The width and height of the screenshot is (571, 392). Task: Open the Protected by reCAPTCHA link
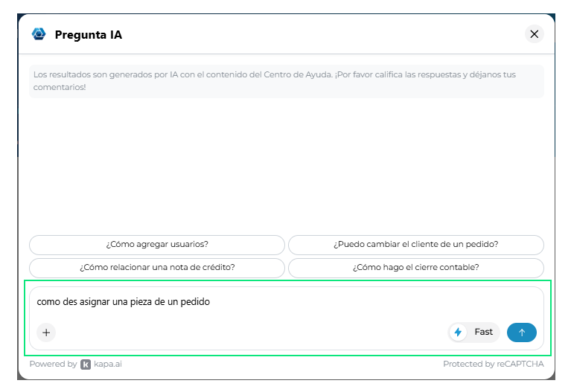pyautogui.click(x=494, y=364)
